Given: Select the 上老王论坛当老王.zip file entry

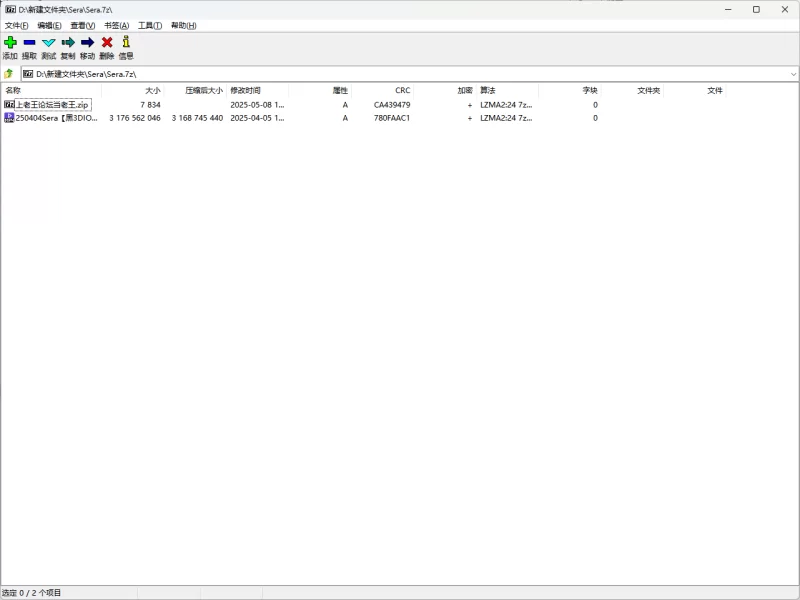Looking at the screenshot, I should (x=52, y=104).
